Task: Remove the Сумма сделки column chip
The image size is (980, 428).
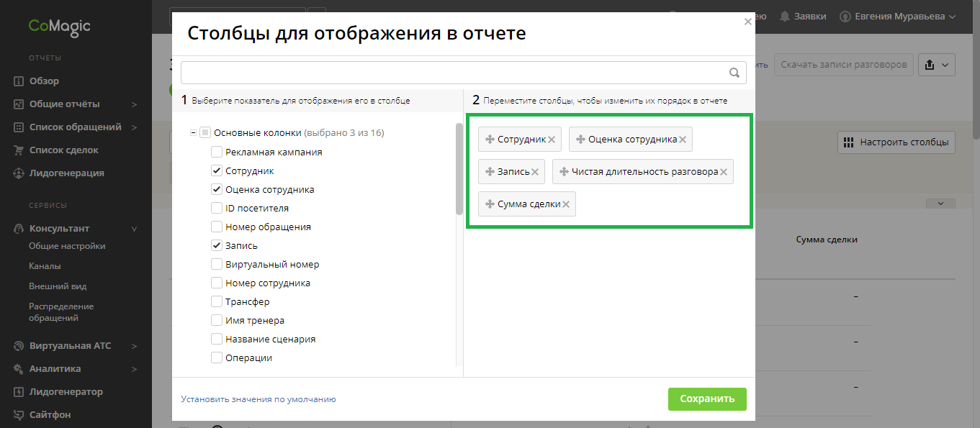Action: [566, 204]
